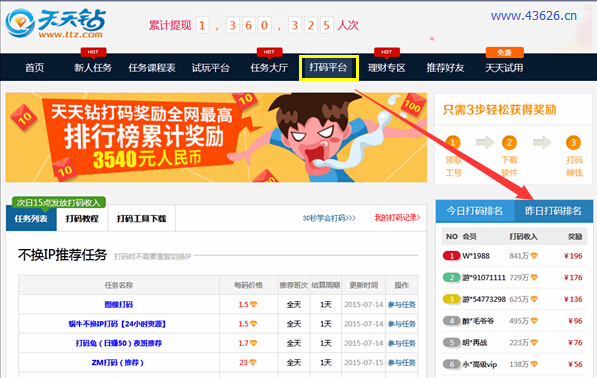
Task: Click the diamond icon beside 495万
Action: [x=534, y=321]
